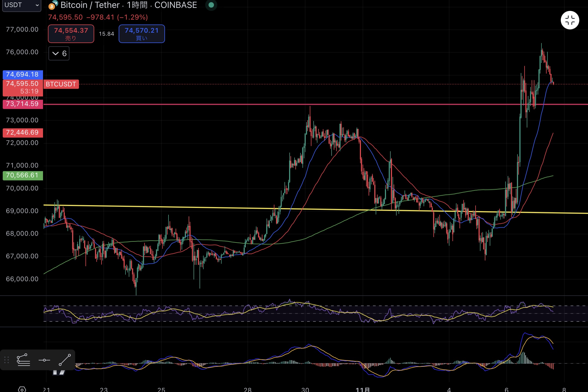The width and height of the screenshot is (588, 392).
Task: Select the horizontal line drawing tool
Action: coord(44,360)
